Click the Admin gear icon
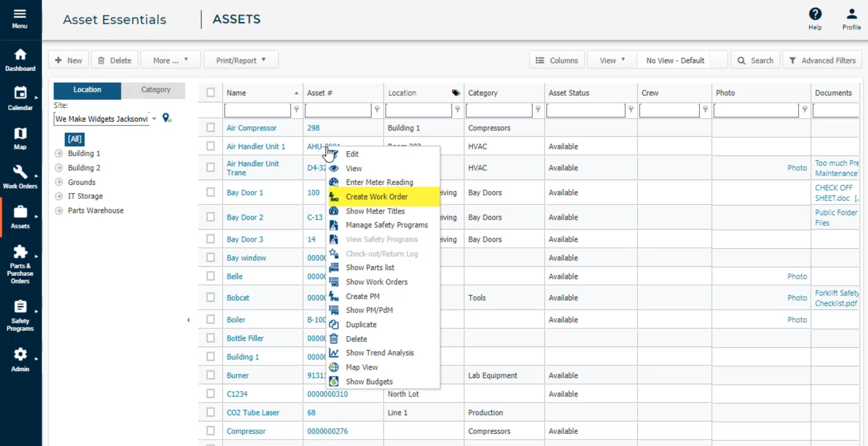The height and width of the screenshot is (446, 868). click(20, 355)
